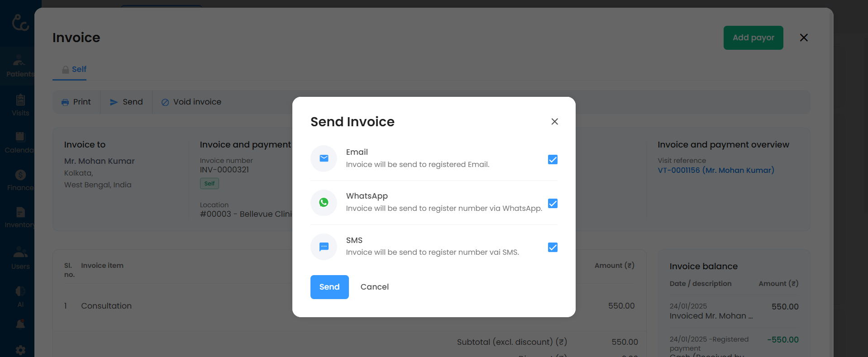This screenshot has width=868, height=357.
Task: Open notifications bell in sidebar
Action: point(20,324)
